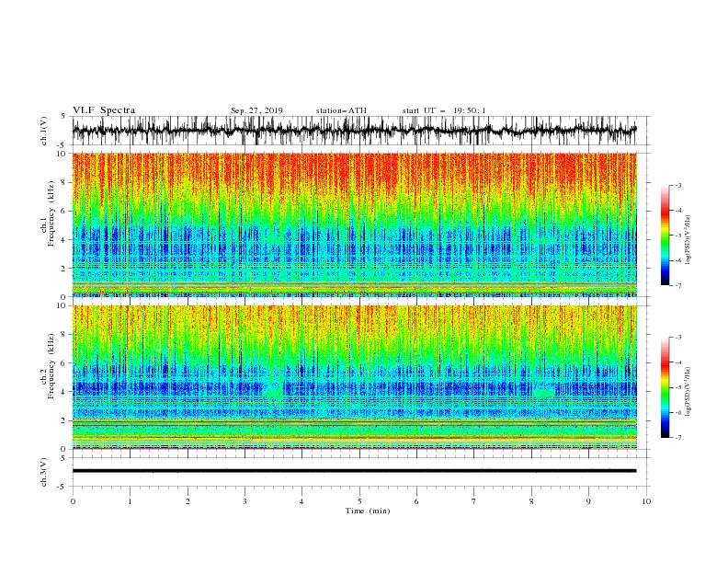Click the "-3" label on upper colorbar
728x563 pixels.
(x=678, y=185)
